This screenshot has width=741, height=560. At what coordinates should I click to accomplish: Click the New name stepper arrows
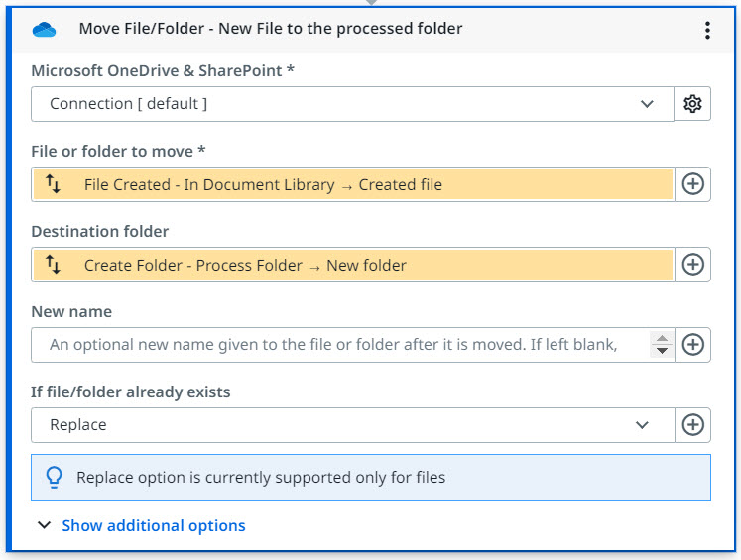[x=662, y=345]
